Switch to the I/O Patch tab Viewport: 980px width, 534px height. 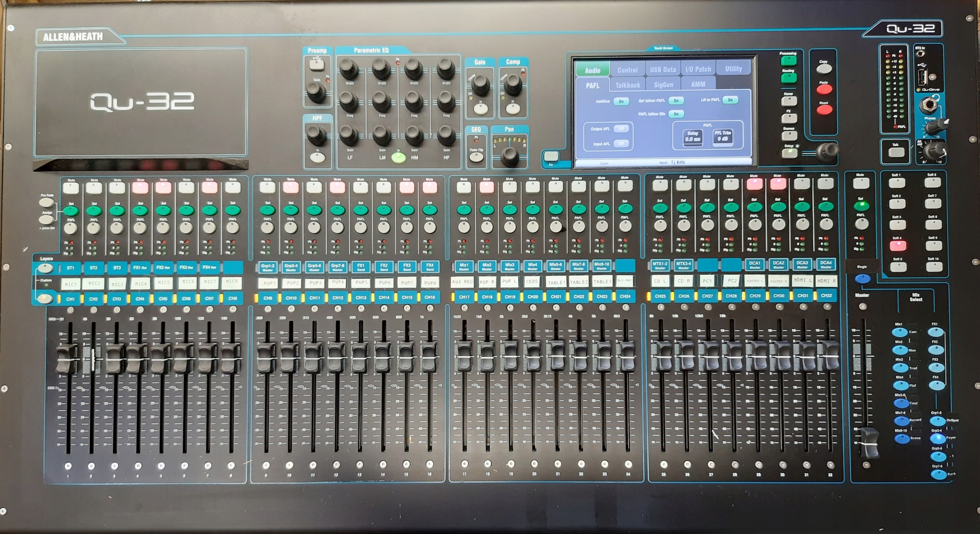click(x=698, y=70)
